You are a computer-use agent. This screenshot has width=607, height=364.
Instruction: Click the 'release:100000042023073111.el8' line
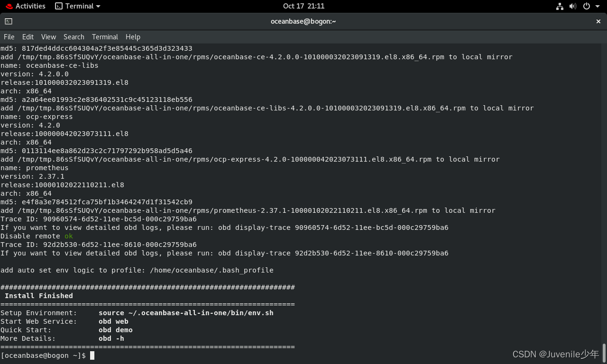(x=64, y=134)
